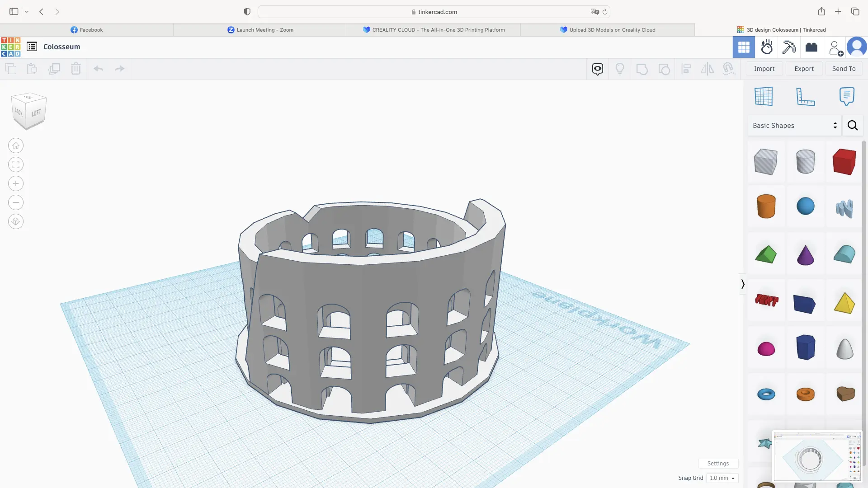The width and height of the screenshot is (868, 488).
Task: Open the Blocks pickaxe mode
Action: (789, 47)
